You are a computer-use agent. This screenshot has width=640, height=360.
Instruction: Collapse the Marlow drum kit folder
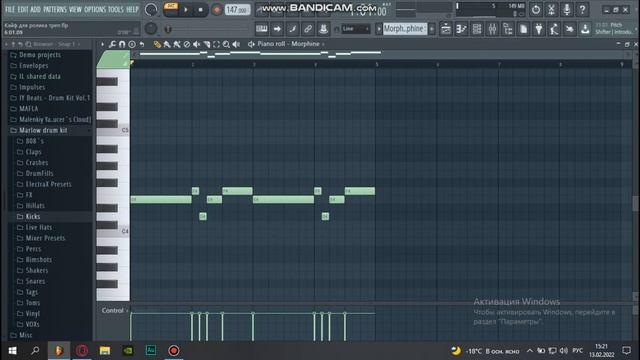click(x=43, y=130)
